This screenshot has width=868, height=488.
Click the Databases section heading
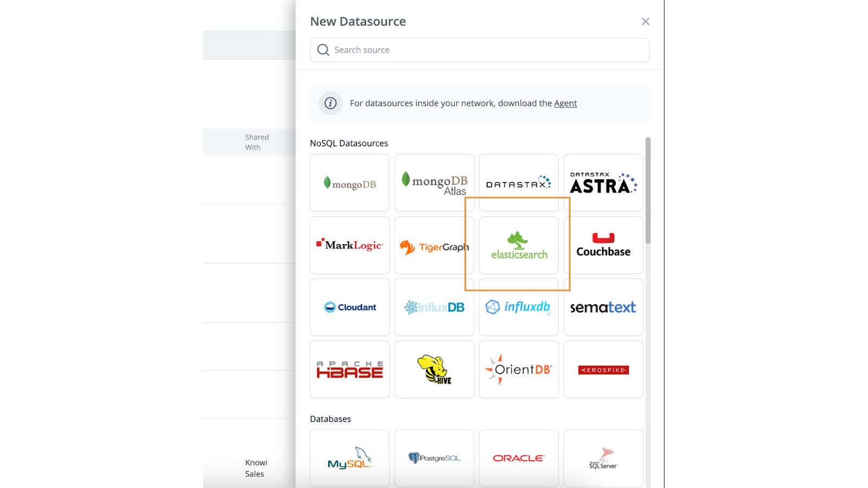[330, 419]
